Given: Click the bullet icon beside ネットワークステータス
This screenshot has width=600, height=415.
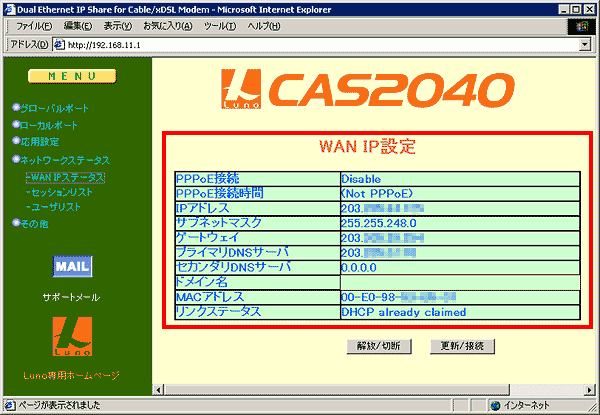Looking at the screenshot, I should (16, 159).
